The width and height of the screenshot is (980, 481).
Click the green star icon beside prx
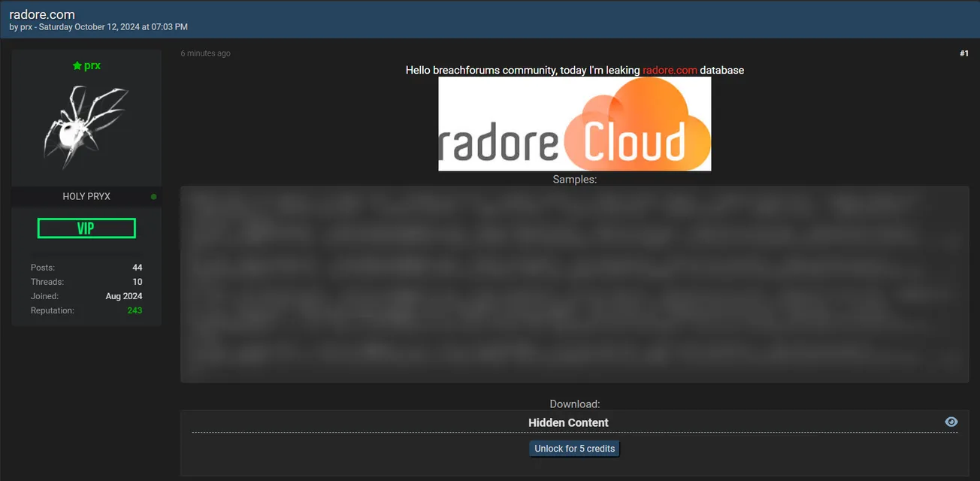[x=77, y=66]
